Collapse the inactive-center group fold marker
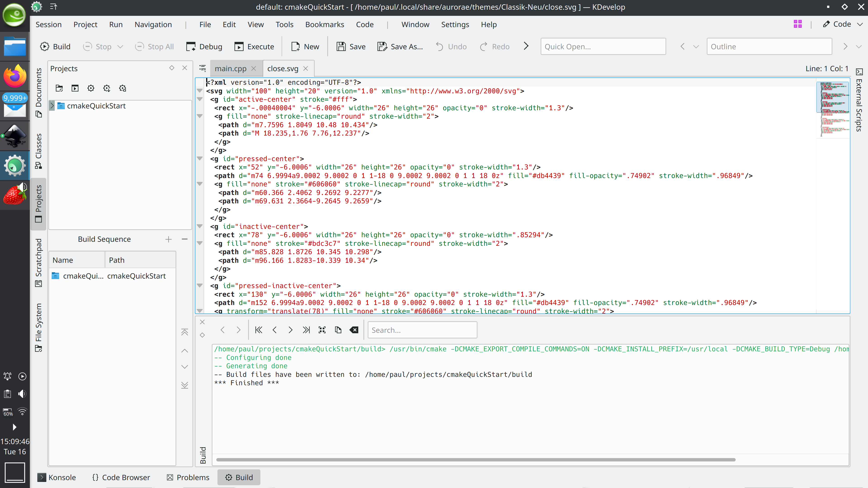 (x=199, y=226)
